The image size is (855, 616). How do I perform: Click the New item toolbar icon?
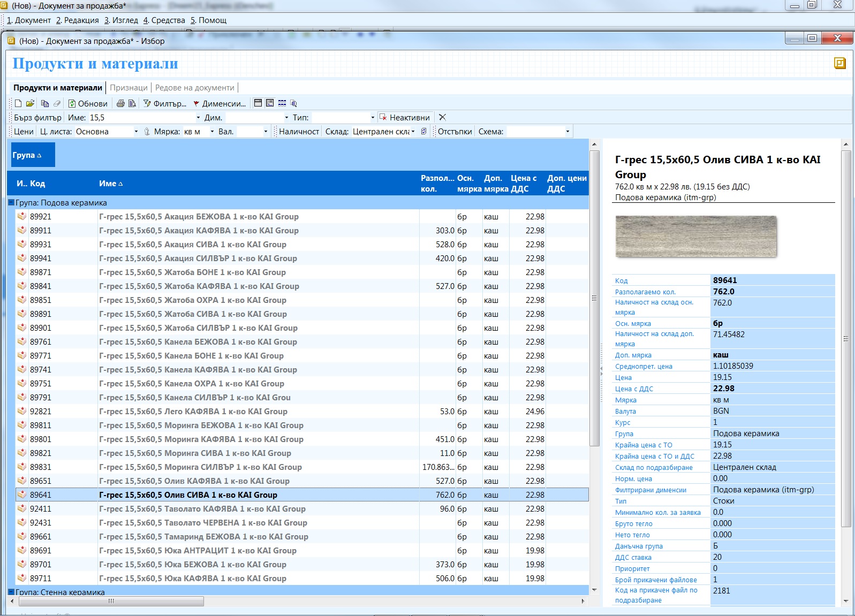pyautogui.click(x=18, y=103)
